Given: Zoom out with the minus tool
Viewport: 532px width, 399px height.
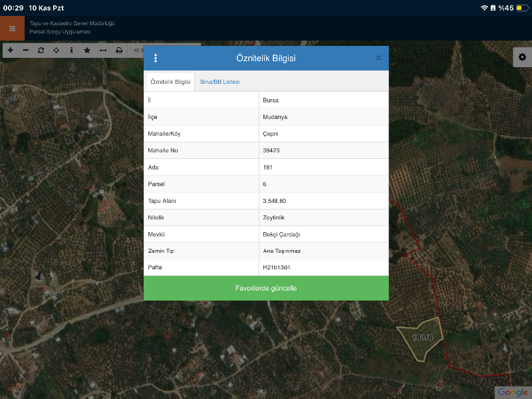Looking at the screenshot, I should pyautogui.click(x=26, y=51).
